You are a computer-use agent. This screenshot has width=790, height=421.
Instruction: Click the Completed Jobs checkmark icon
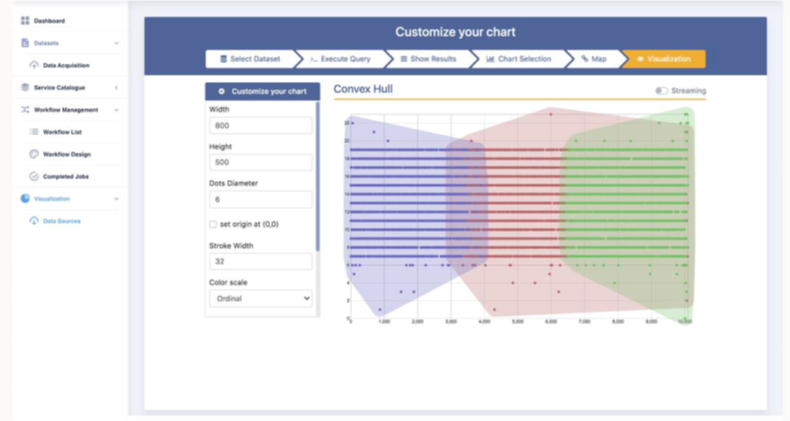point(34,176)
